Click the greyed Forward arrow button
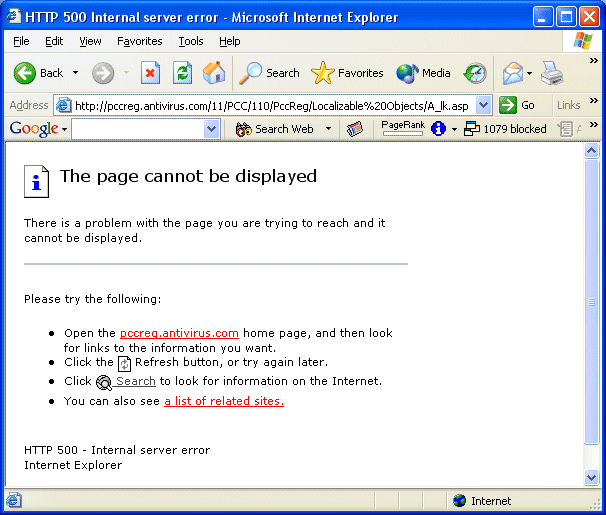The height and width of the screenshot is (515, 606). [103, 73]
